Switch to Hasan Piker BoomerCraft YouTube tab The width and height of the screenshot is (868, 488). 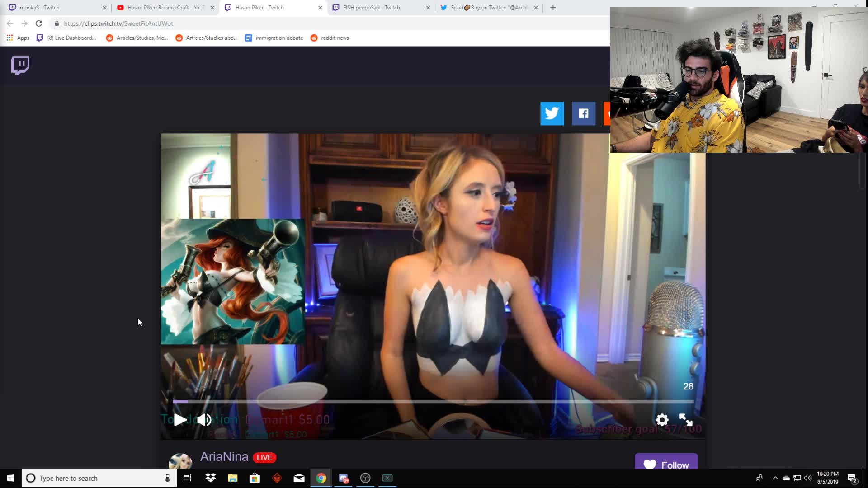pos(163,8)
